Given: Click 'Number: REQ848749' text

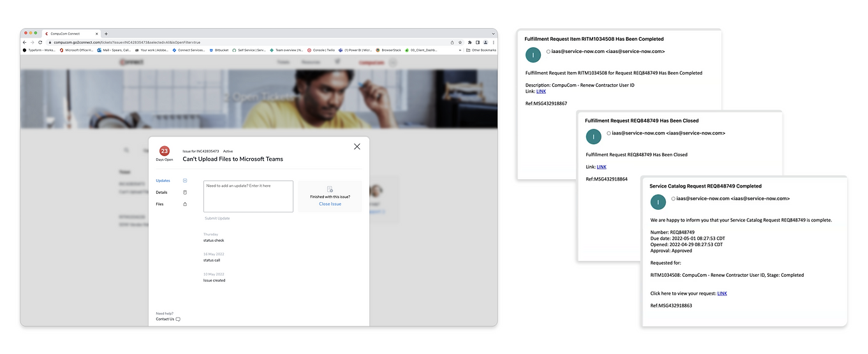Looking at the screenshot, I should [672, 232].
